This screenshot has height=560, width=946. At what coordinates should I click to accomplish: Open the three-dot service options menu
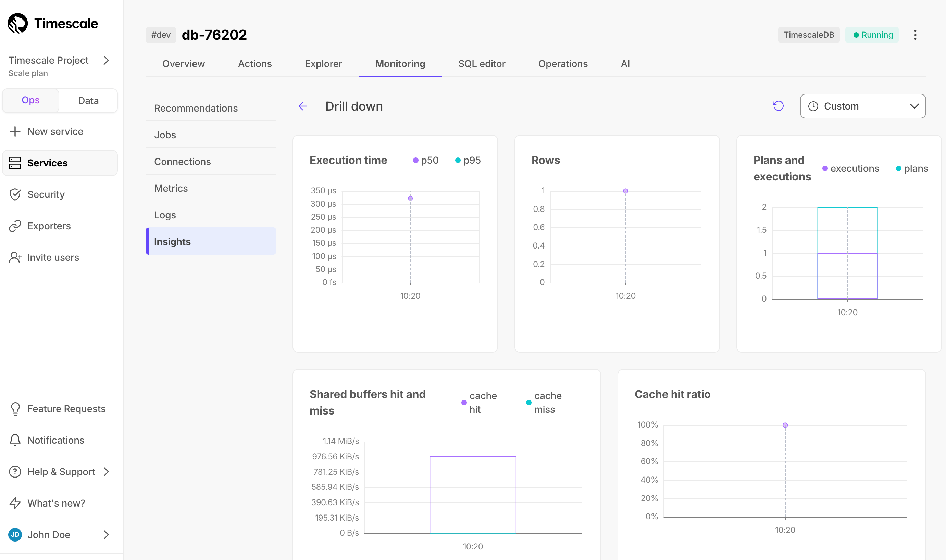coord(915,35)
